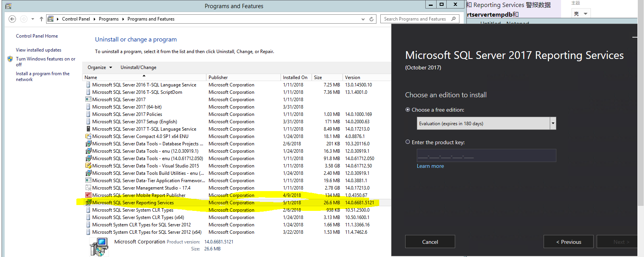Click the Refresh icon in address bar
Screen dimensions: 644x257
pyautogui.click(x=371, y=19)
